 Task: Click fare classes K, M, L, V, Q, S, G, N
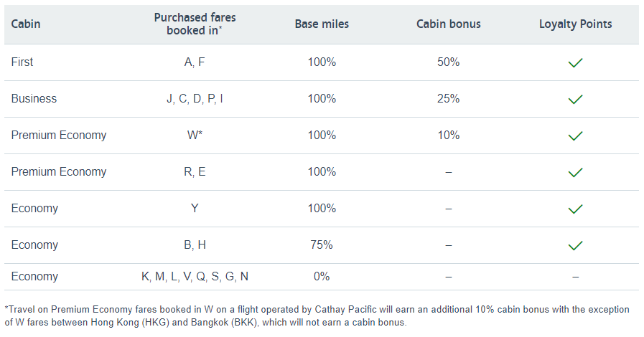[195, 277]
